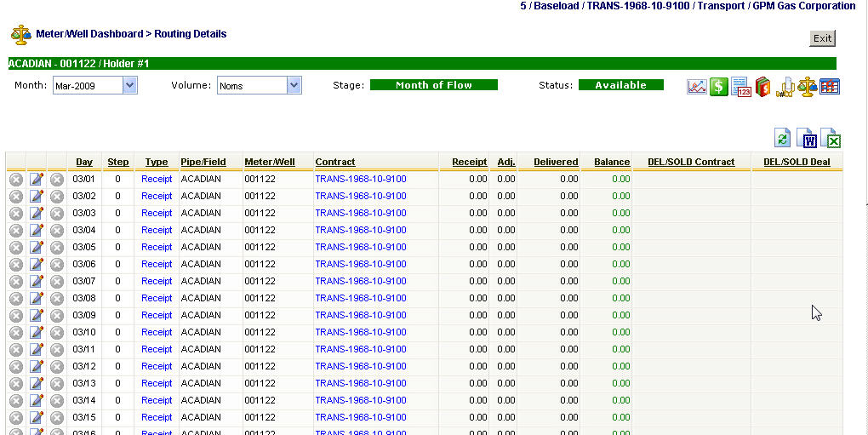The width and height of the screenshot is (868, 435).
Task: Click the Meter/Well Dashboard breadcrumb
Action: point(89,34)
